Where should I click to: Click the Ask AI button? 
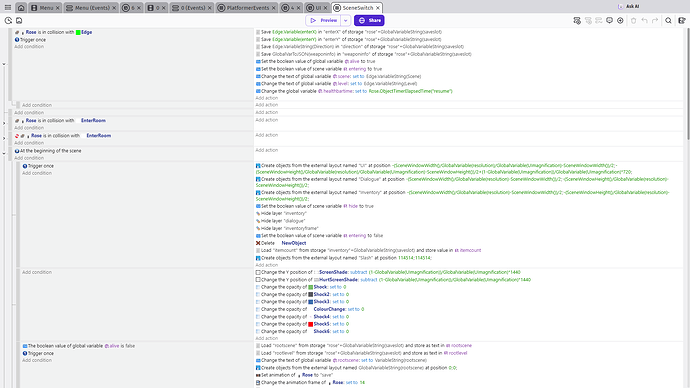(x=629, y=7)
